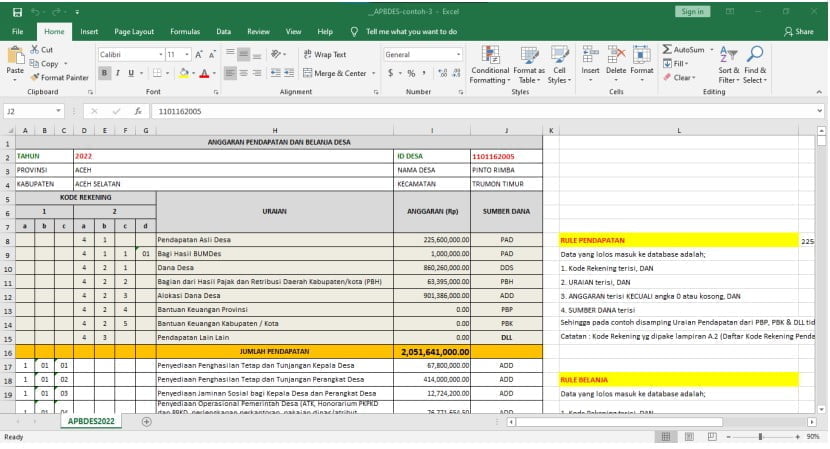Collapse the ribbon with the caret arrow

pos(819,92)
